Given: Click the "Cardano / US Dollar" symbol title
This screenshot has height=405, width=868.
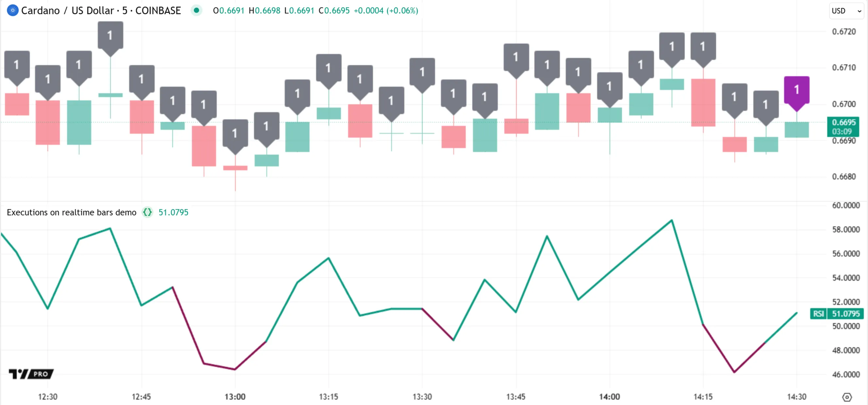Looking at the screenshot, I should pos(67,10).
